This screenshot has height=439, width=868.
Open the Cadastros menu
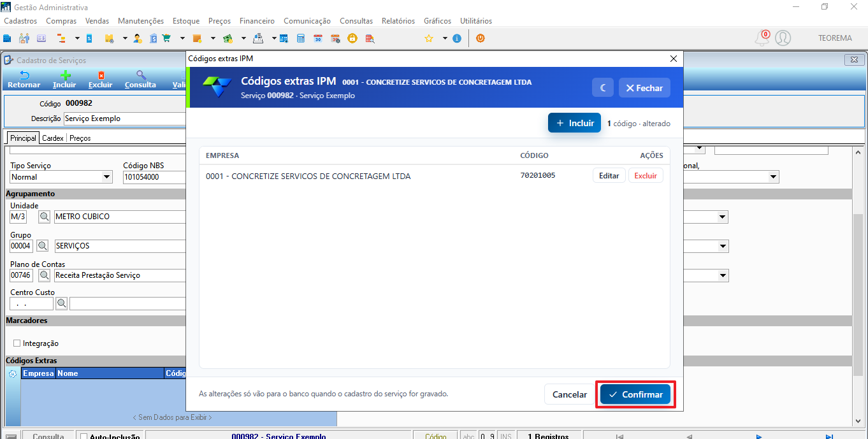coord(21,21)
